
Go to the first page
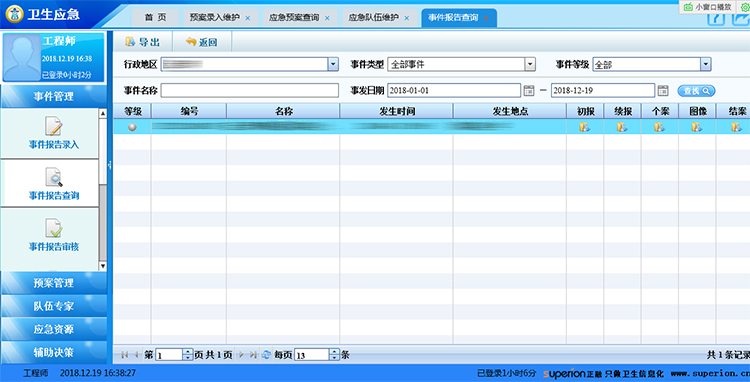point(125,355)
